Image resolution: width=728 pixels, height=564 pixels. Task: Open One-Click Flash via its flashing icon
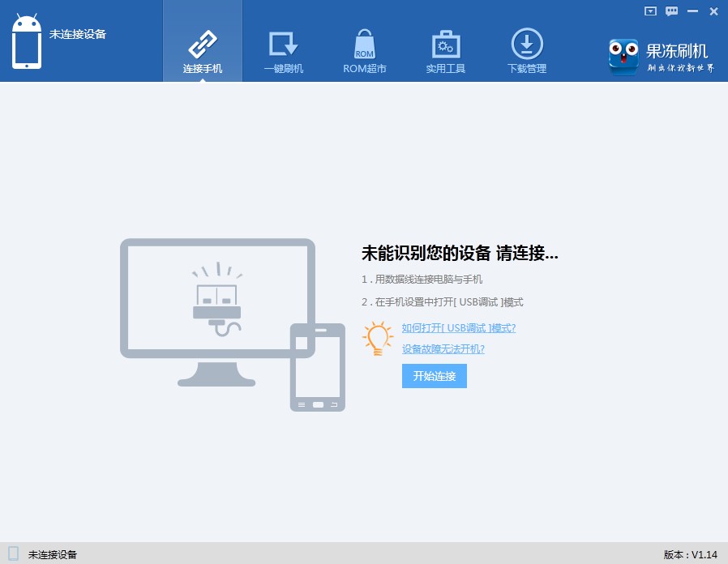tap(283, 42)
